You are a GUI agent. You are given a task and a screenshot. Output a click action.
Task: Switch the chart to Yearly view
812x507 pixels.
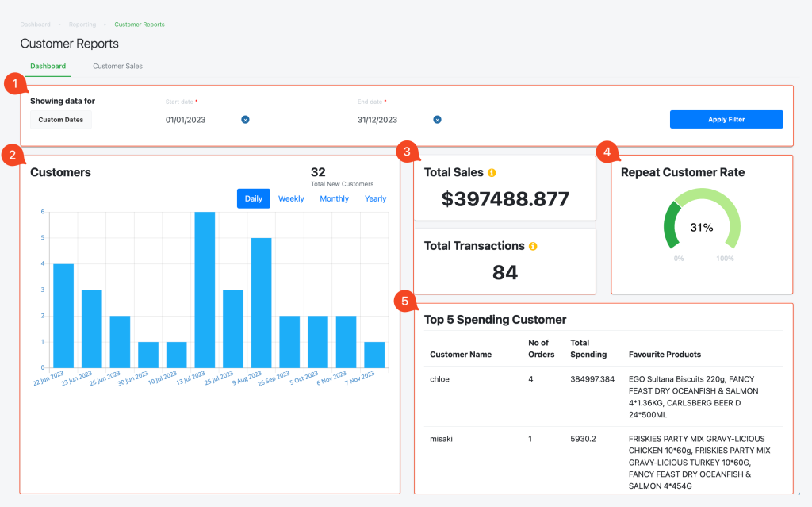(x=375, y=198)
